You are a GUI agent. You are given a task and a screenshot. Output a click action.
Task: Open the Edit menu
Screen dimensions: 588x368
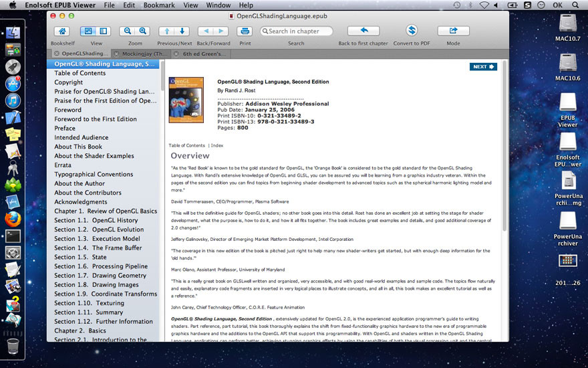click(129, 5)
